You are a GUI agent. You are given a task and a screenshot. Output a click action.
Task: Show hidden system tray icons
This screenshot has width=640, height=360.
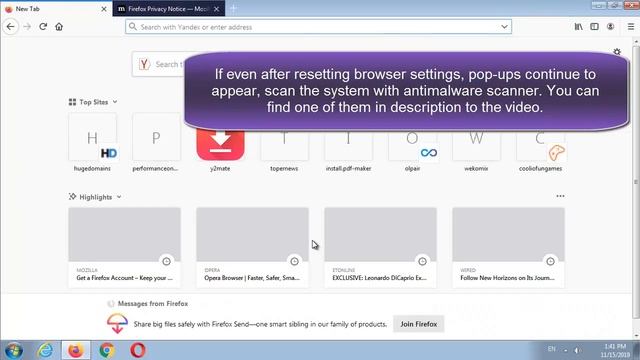[566, 350]
